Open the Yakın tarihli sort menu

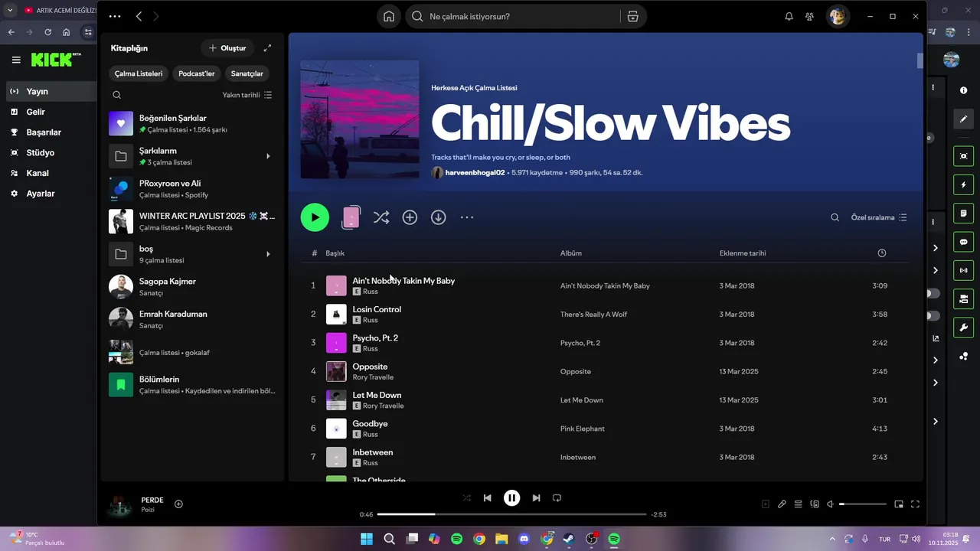247,95
